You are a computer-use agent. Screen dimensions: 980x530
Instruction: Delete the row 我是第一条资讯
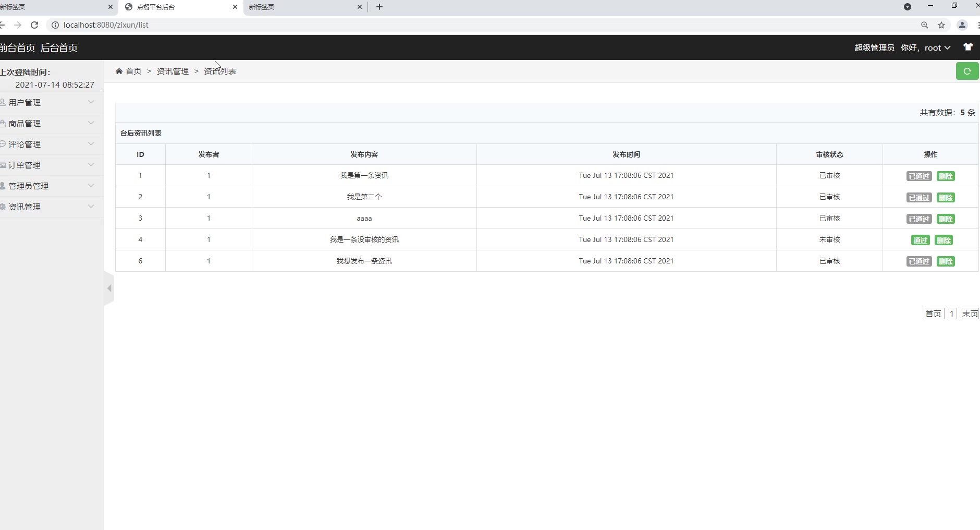pyautogui.click(x=946, y=176)
